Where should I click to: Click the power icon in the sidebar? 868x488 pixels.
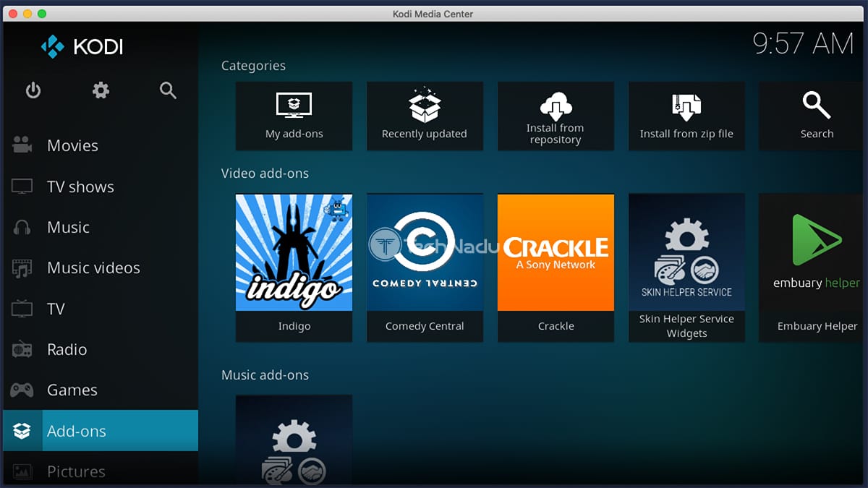coord(33,90)
